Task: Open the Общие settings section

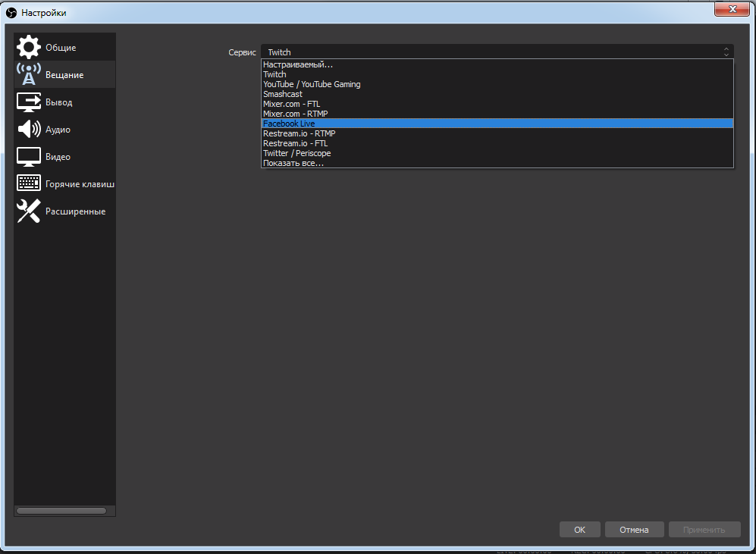Action: (65, 47)
